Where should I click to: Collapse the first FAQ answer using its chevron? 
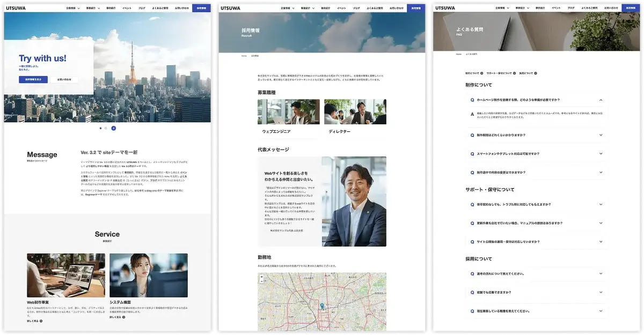(601, 99)
